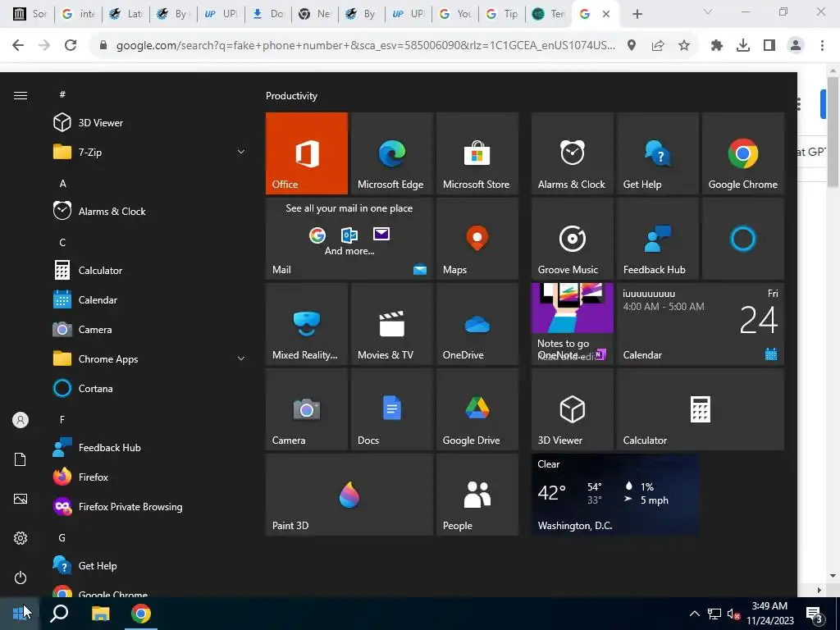
Task: Open the Alarms & Clock tile
Action: tap(572, 153)
